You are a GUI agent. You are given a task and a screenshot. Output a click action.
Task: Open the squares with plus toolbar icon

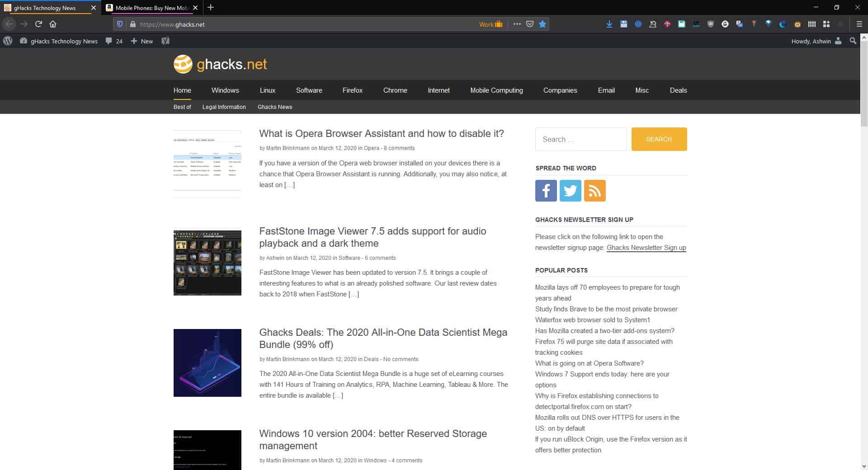(826, 24)
